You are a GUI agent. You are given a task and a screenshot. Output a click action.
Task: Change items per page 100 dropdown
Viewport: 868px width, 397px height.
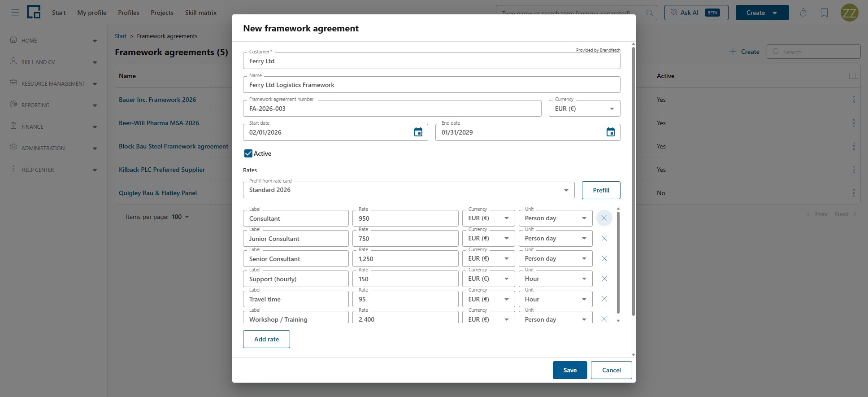pos(181,217)
